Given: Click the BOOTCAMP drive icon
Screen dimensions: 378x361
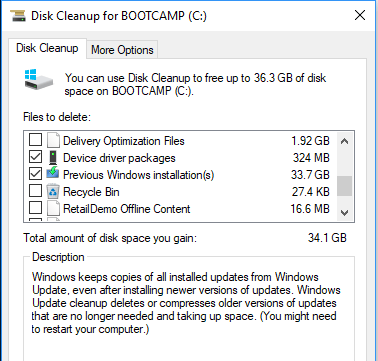Looking at the screenshot, I should pos(39,79).
